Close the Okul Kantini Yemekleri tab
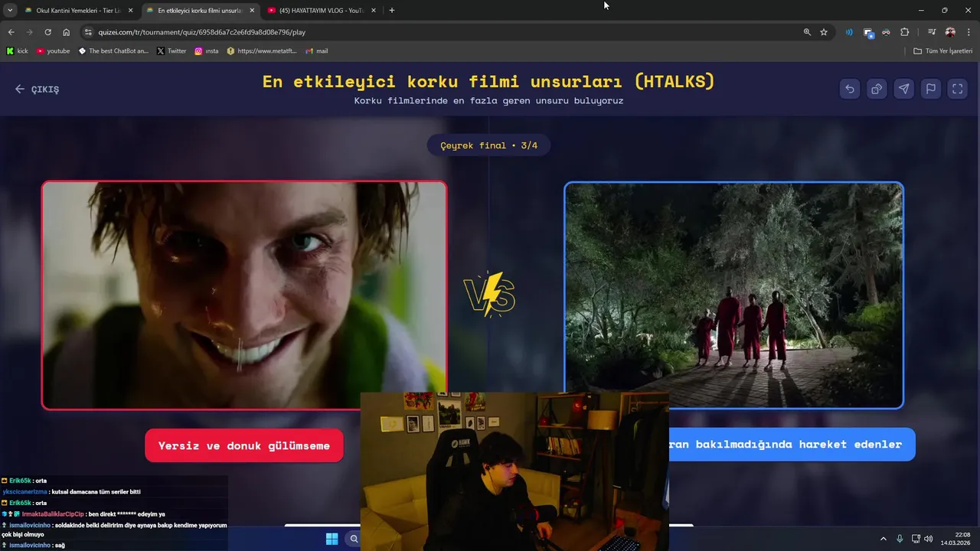 (x=130, y=11)
